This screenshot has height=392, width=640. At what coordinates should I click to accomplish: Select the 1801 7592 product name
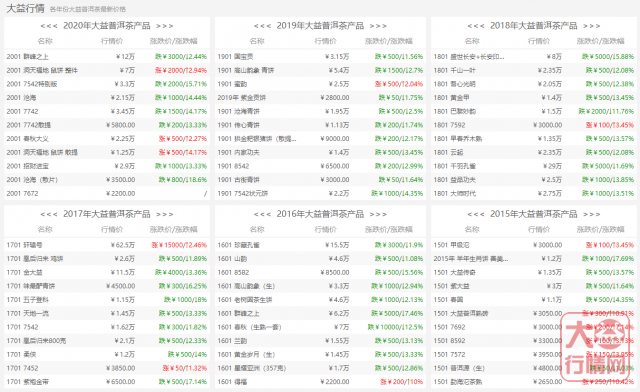pyautogui.click(x=449, y=125)
